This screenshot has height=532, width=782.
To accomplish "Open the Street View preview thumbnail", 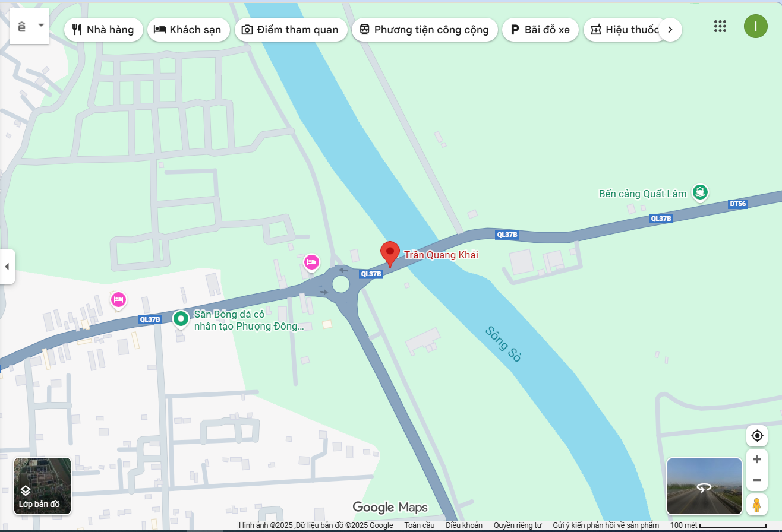I will (704, 486).
